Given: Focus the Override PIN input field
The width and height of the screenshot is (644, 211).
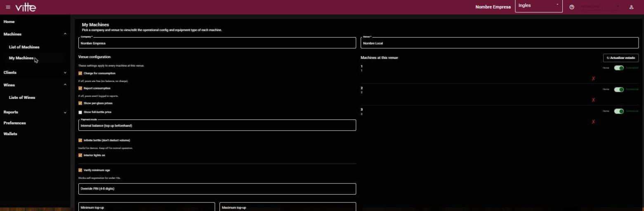Looking at the screenshot, I should (217, 189).
